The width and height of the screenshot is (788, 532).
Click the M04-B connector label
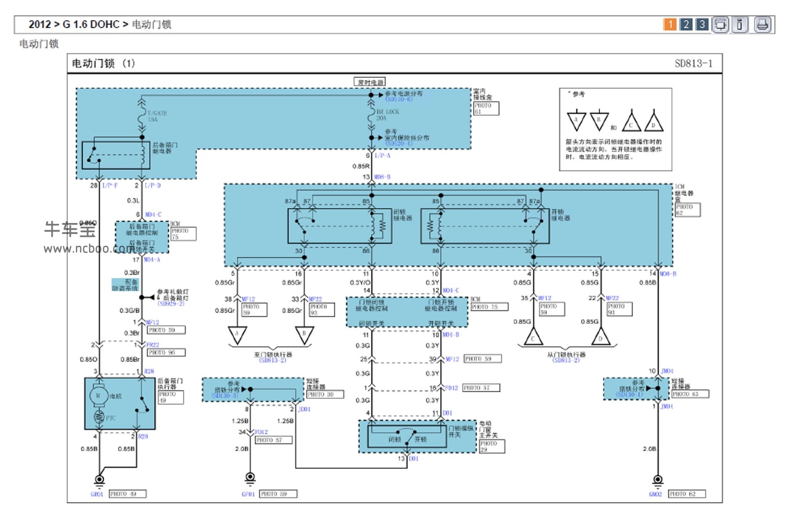click(x=451, y=335)
